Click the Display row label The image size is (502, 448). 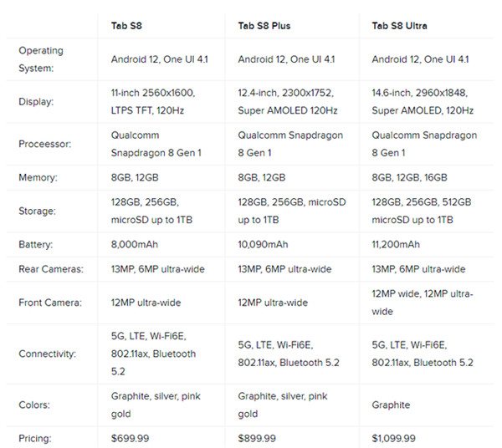[x=36, y=102]
